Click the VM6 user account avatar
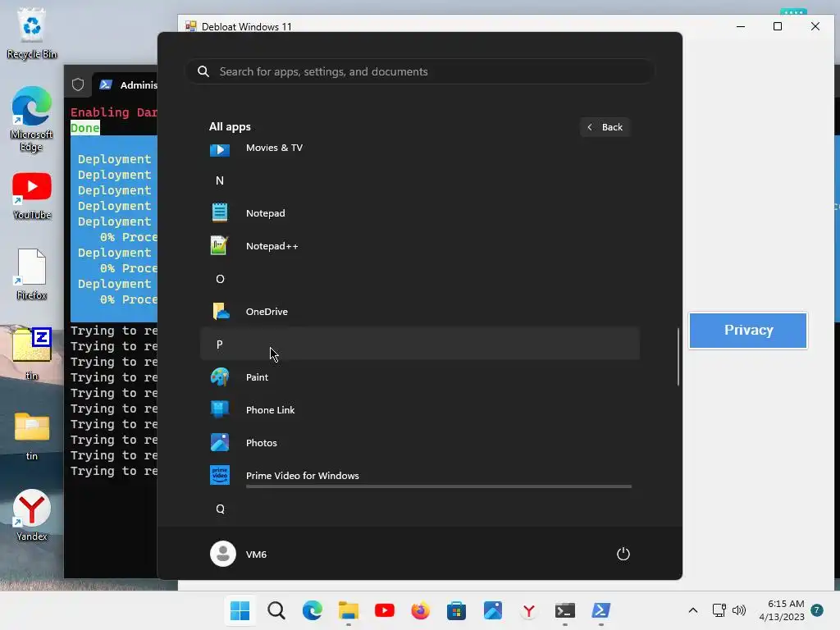840x630 pixels. 223,554
